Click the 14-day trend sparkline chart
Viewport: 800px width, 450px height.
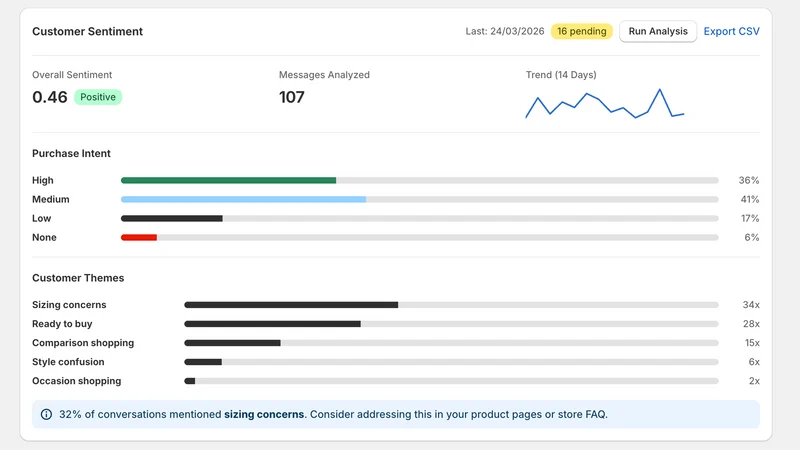pyautogui.click(x=605, y=104)
